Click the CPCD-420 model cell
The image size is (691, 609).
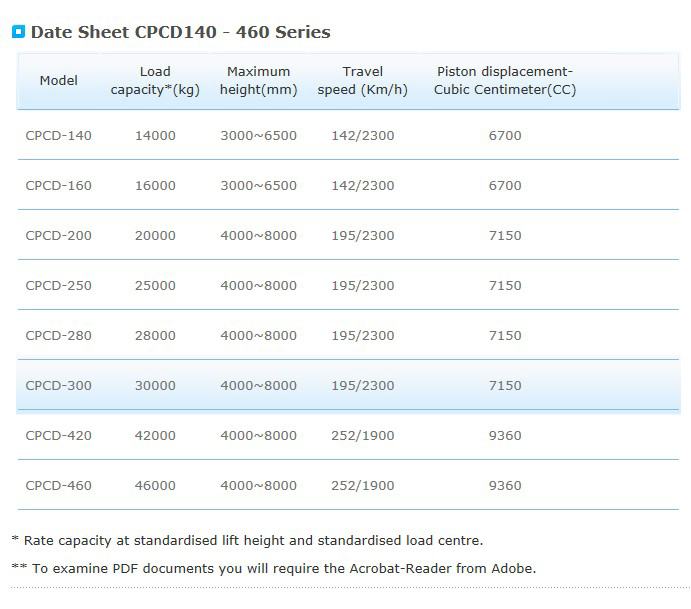(59, 435)
